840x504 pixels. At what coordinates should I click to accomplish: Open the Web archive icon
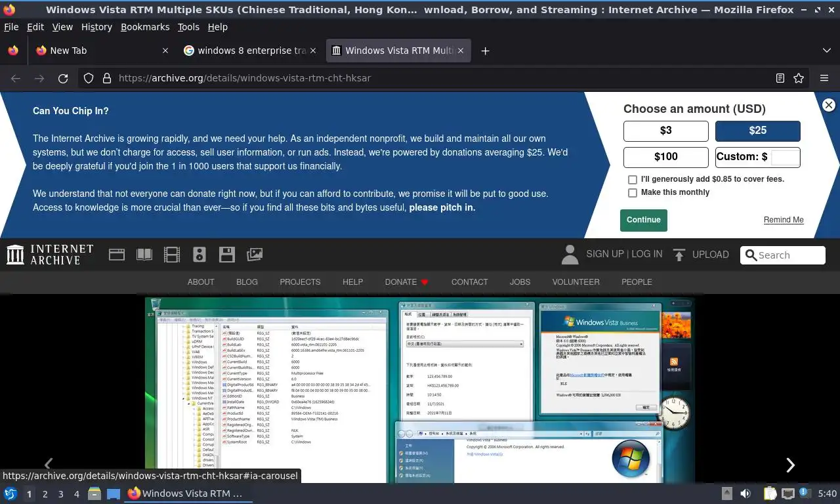tap(117, 255)
